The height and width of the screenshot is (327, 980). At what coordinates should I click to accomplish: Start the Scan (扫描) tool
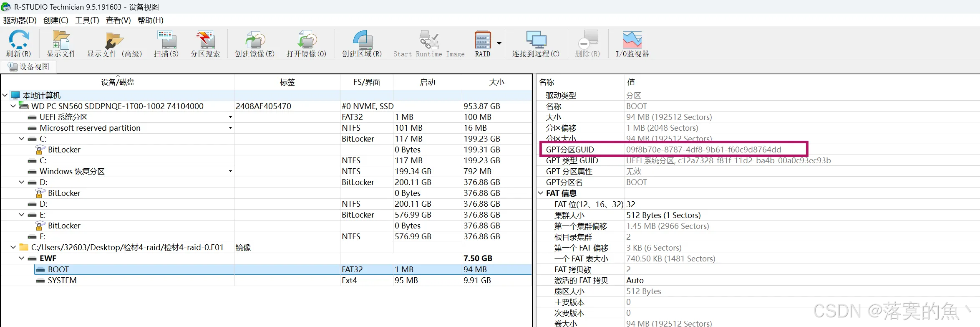point(166,43)
